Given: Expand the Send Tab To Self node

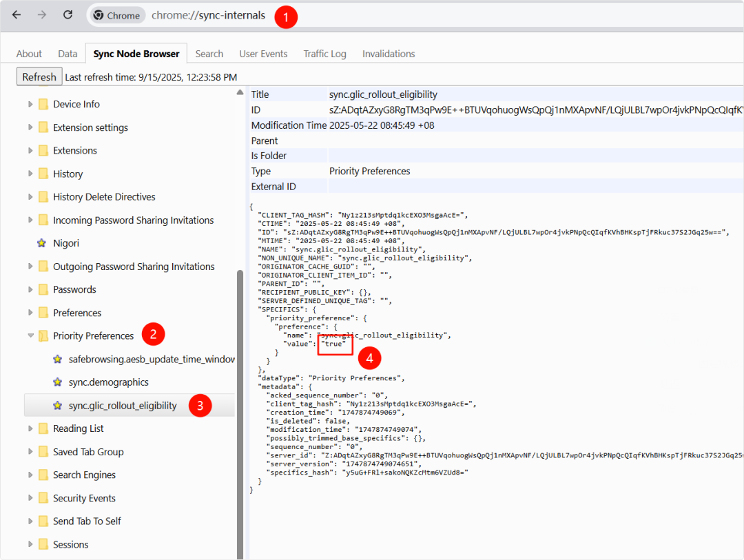Looking at the screenshot, I should 30,521.
